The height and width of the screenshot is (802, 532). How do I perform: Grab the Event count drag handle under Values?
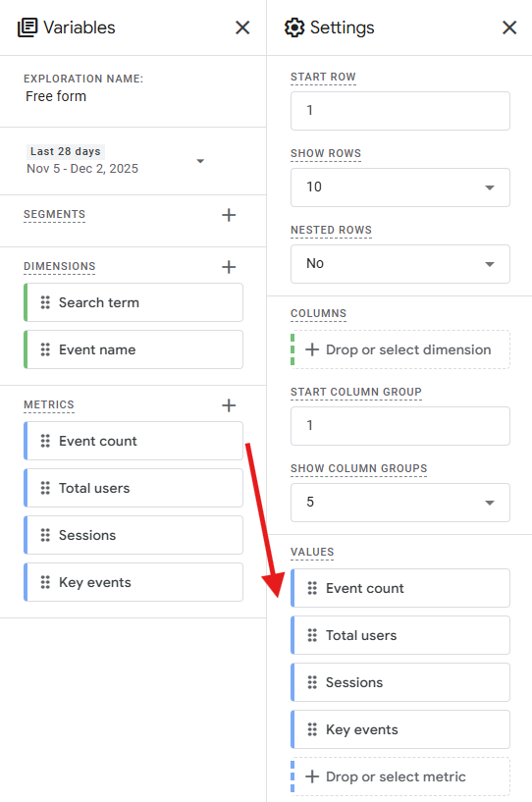[312, 588]
